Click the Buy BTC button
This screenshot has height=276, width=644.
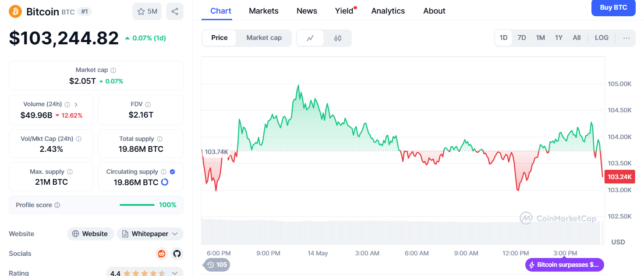click(x=613, y=7)
